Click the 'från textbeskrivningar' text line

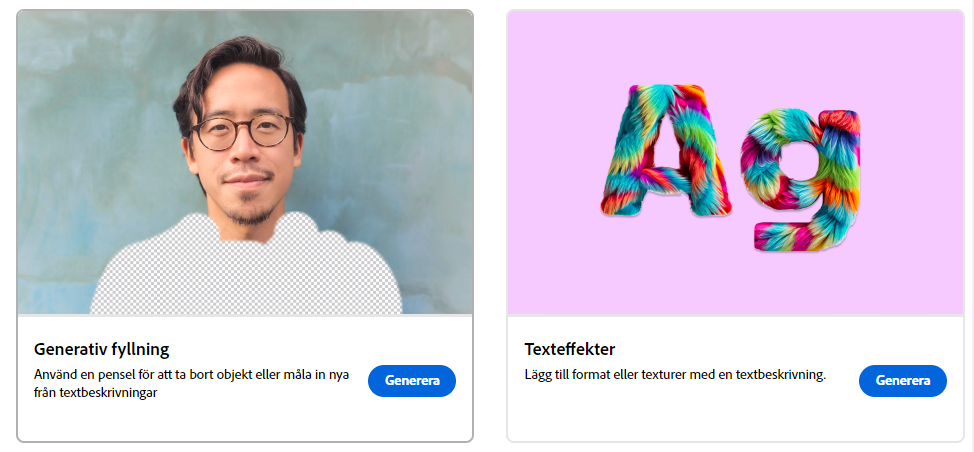click(x=95, y=392)
